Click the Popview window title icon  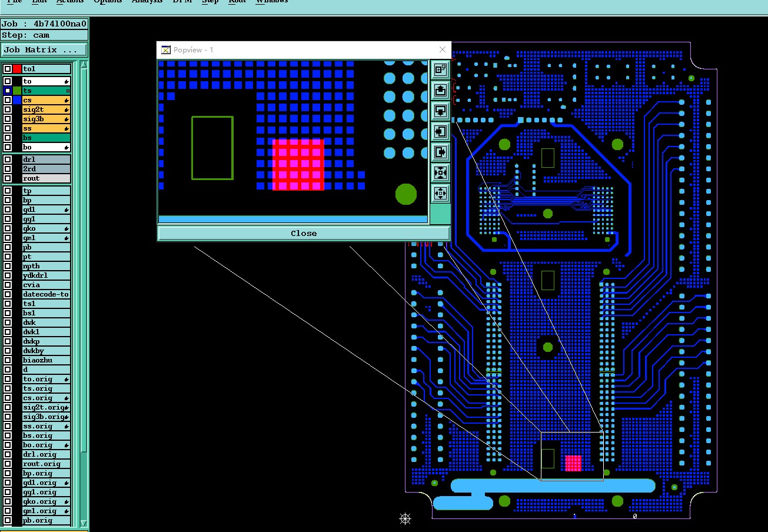tap(166, 50)
